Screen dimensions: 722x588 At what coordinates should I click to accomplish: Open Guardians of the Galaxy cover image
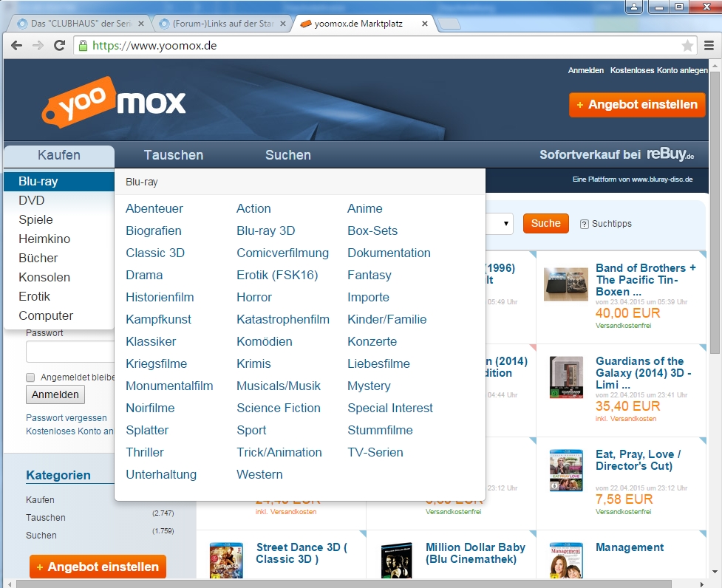(x=565, y=377)
